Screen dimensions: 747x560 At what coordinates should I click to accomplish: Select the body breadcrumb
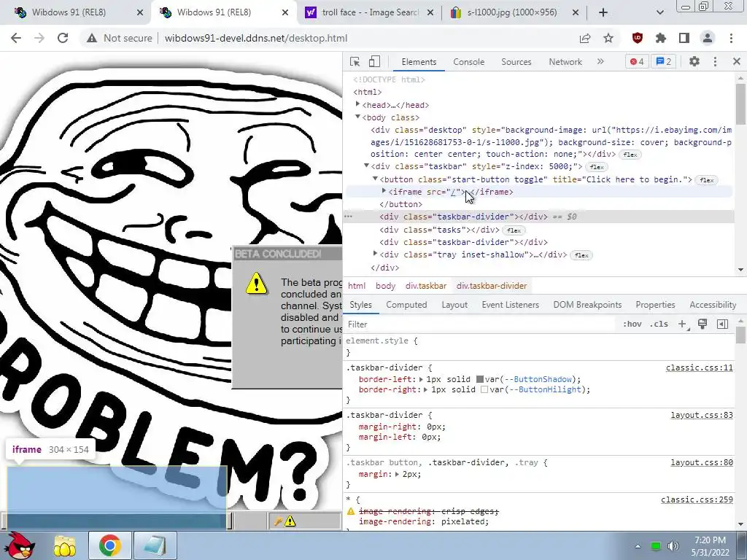385,286
